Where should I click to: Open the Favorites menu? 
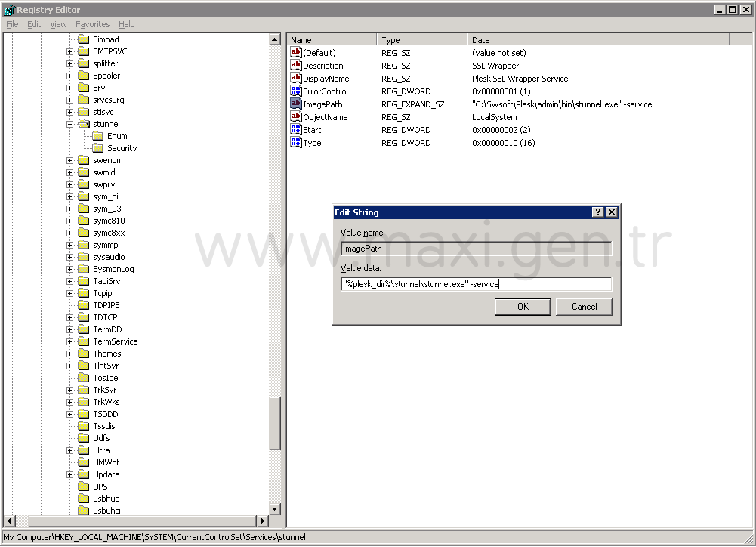coord(93,24)
